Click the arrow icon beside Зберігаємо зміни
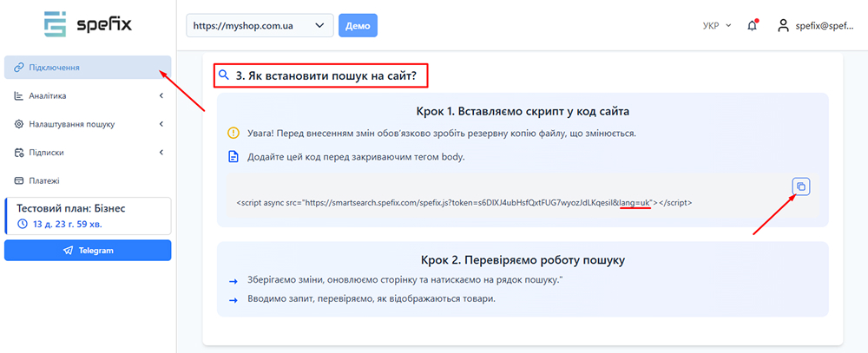 (233, 280)
